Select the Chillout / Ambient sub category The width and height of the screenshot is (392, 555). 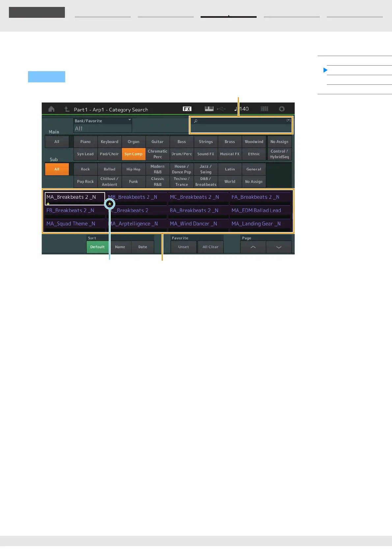pos(110,182)
